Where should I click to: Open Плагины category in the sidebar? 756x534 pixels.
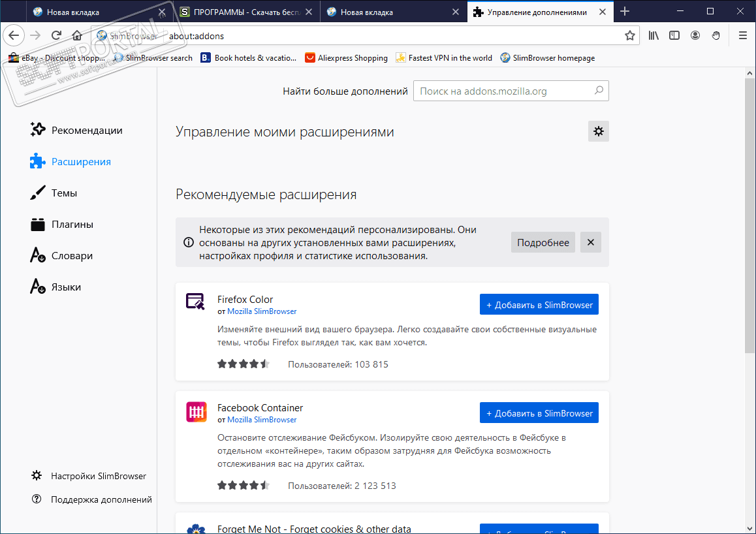(62, 224)
